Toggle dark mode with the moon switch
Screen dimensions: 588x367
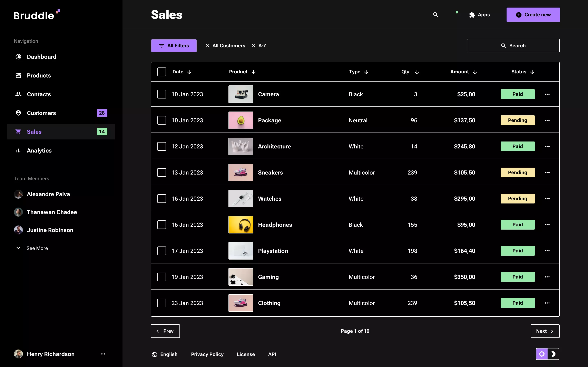(553, 354)
